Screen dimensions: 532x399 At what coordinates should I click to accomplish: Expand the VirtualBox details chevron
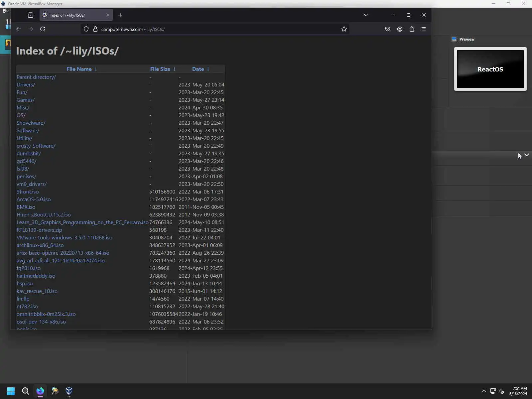pos(527,155)
